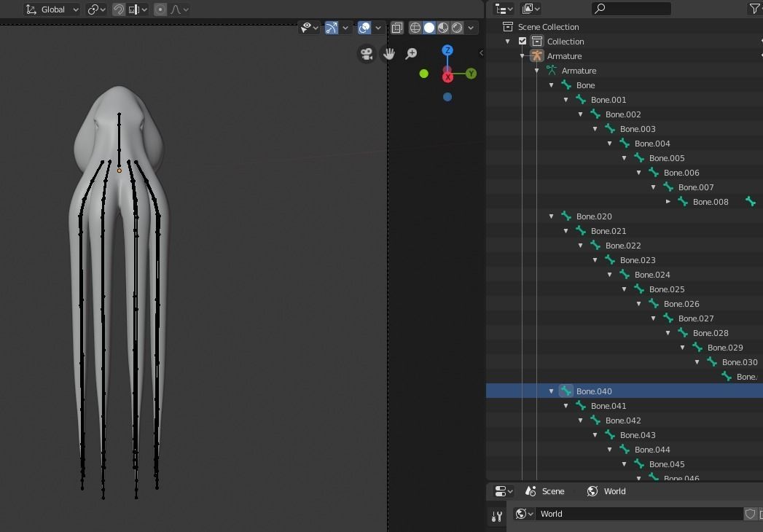This screenshot has height=532, width=763.
Task: Click the Scene breadcrumb in Properties
Action: (544, 491)
